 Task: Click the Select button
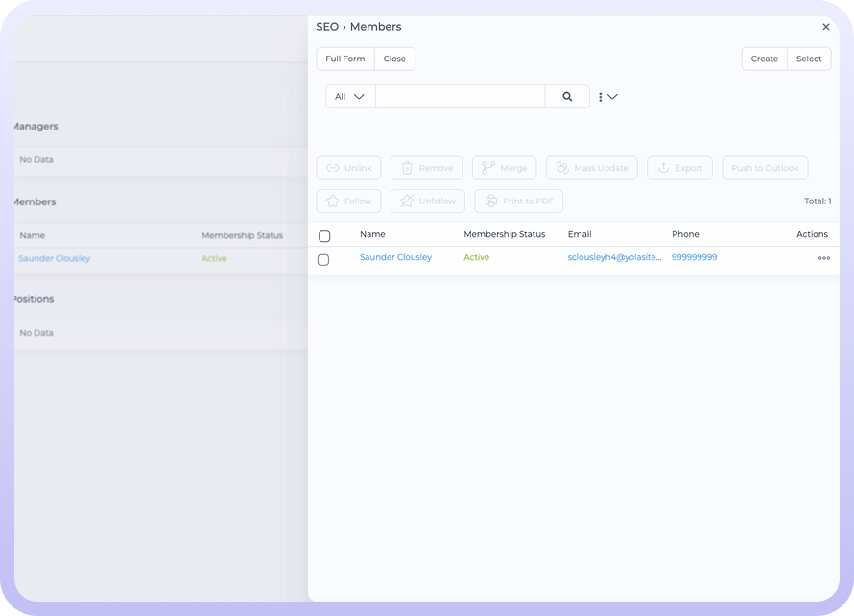click(x=809, y=59)
